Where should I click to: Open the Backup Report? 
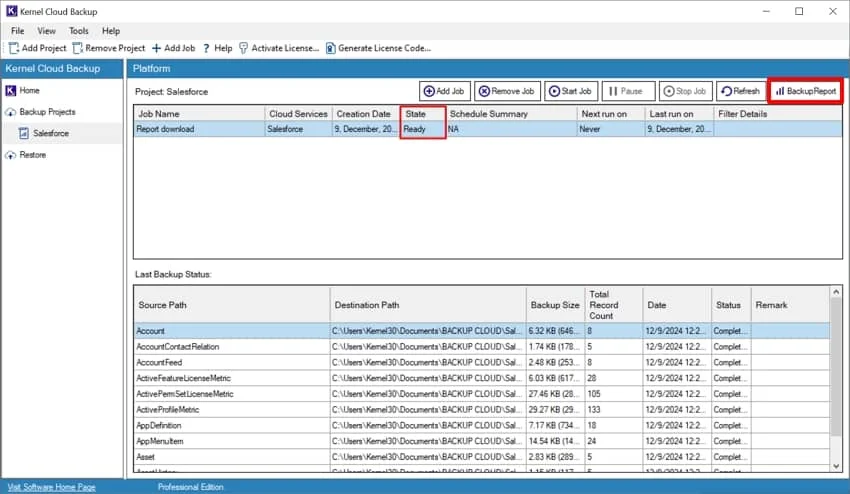tap(806, 91)
